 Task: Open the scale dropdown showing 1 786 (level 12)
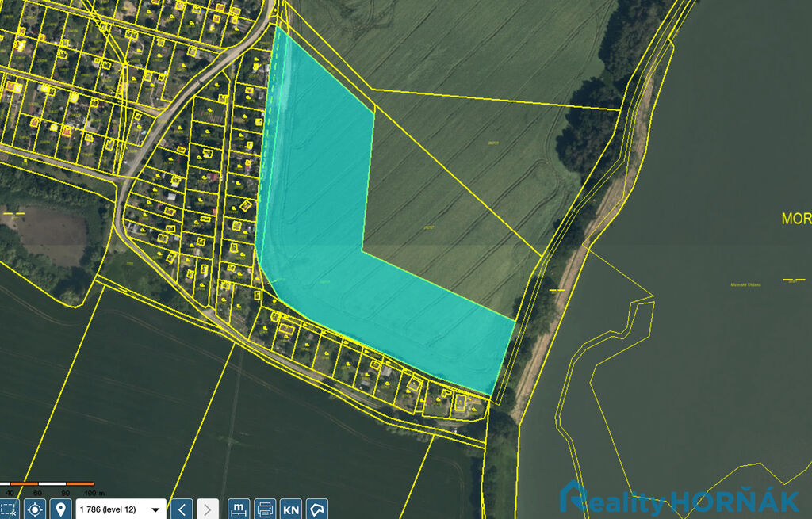coord(120,509)
